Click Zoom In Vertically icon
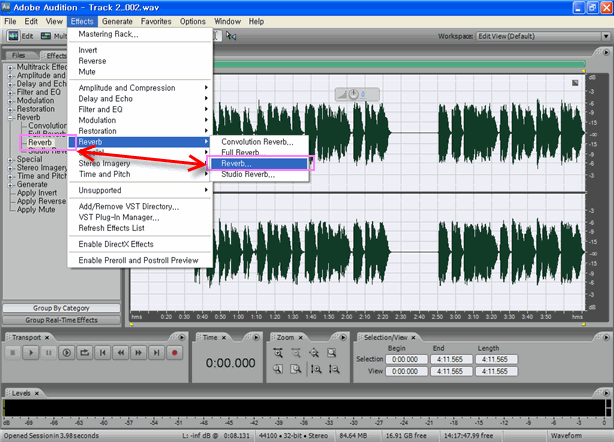 (x=316, y=369)
